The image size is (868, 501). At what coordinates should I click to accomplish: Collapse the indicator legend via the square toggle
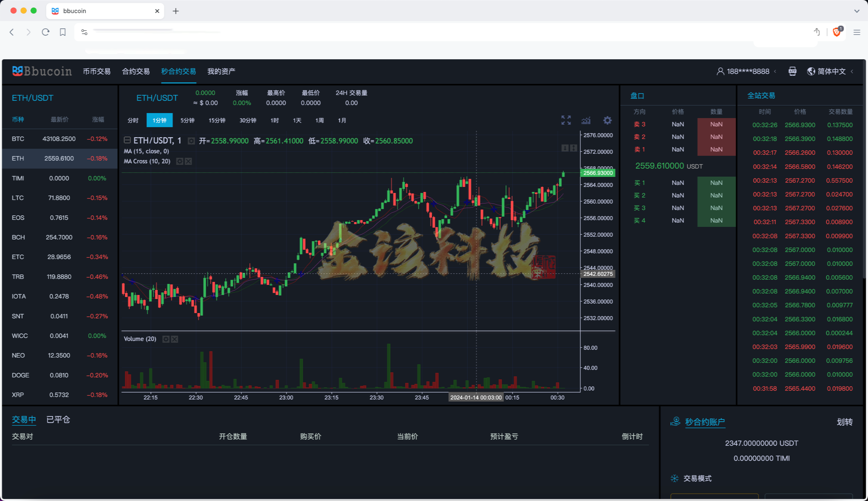pos(127,140)
